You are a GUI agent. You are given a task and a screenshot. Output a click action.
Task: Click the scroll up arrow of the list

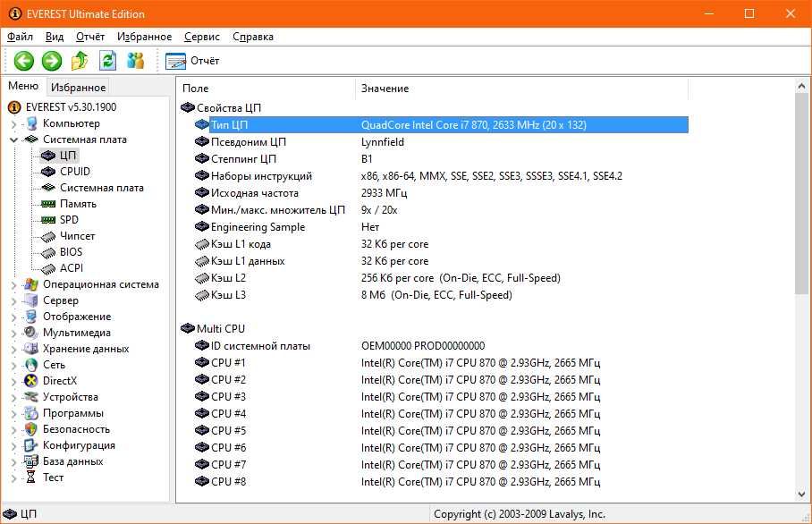click(801, 86)
